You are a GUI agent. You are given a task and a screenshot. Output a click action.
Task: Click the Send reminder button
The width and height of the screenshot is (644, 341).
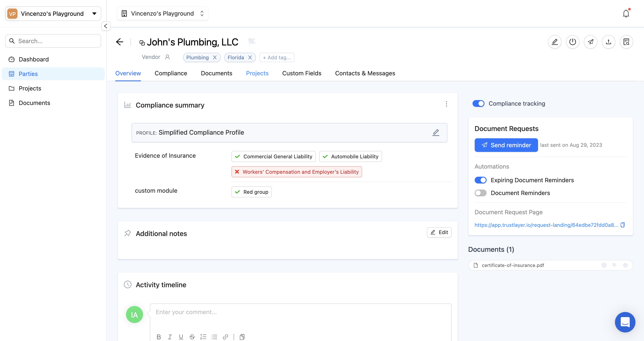click(506, 145)
